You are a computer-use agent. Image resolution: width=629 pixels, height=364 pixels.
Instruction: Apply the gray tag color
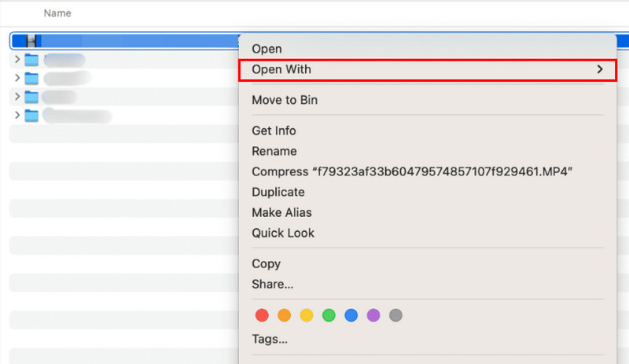coord(395,315)
